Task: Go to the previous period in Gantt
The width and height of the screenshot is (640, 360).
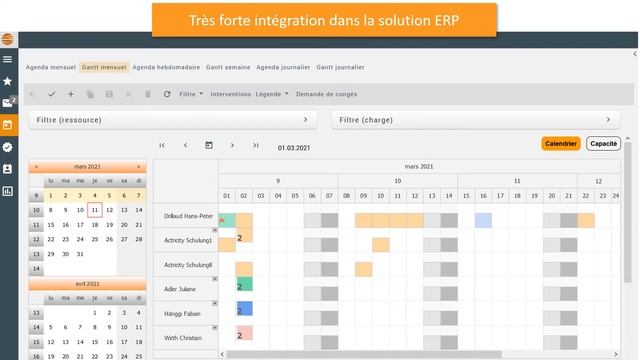Action: click(185, 145)
